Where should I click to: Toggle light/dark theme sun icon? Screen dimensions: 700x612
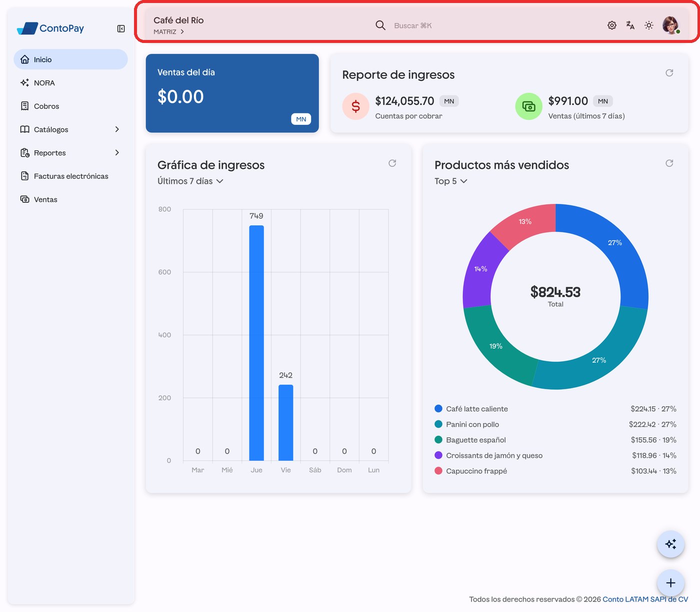click(649, 25)
